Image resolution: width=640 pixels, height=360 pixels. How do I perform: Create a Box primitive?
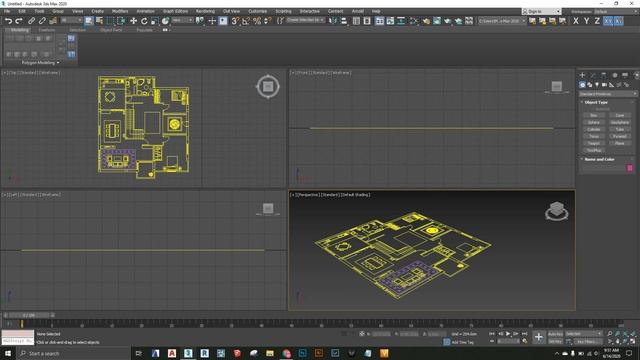593,116
